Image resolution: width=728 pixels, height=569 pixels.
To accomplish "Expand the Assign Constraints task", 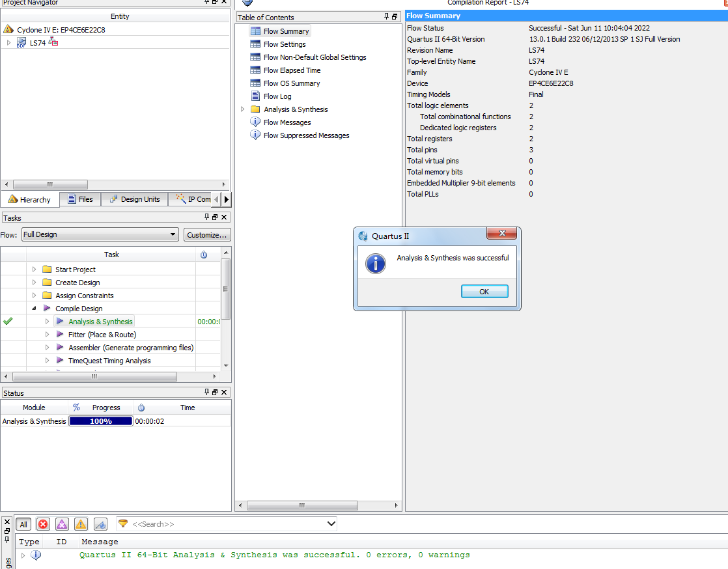I will (x=34, y=295).
